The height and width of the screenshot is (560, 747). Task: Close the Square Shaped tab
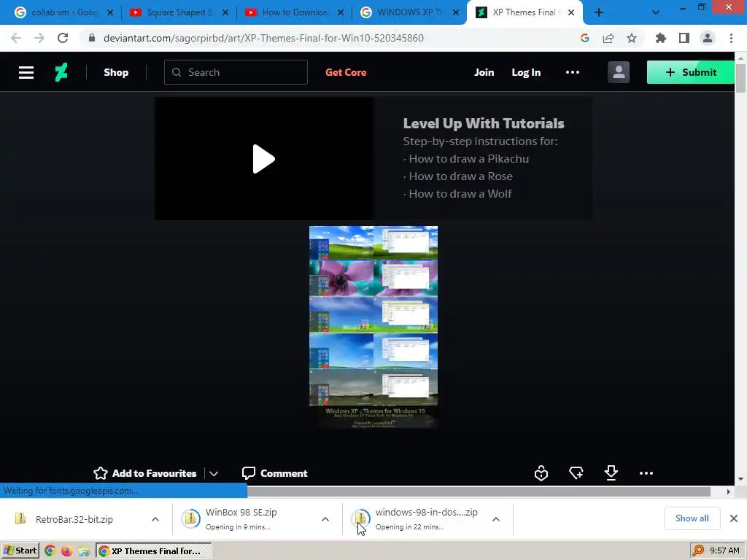click(x=225, y=12)
